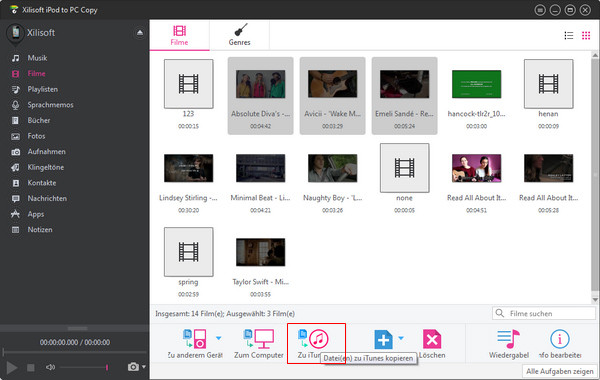Image resolution: width=600 pixels, height=380 pixels.
Task: Adjust the volume slider
Action: (84, 367)
